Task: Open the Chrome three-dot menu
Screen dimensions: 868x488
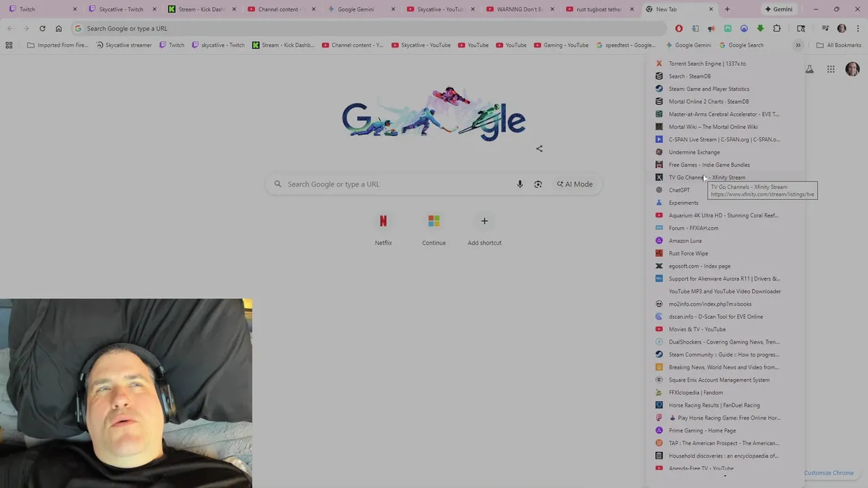Action: click(858, 28)
